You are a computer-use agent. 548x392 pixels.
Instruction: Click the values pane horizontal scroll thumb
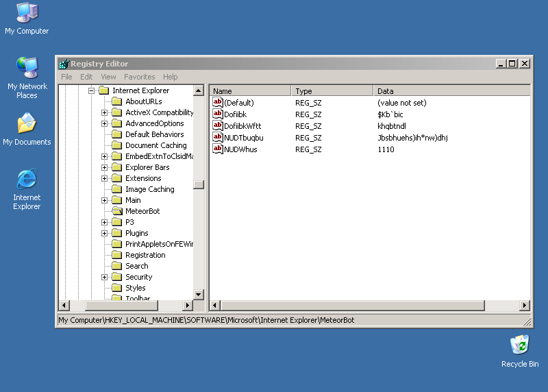[x=352, y=305]
